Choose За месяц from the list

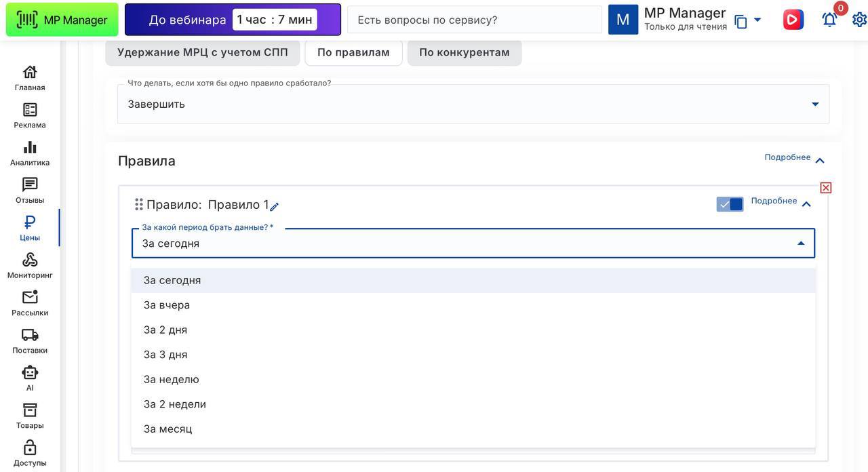click(x=168, y=429)
